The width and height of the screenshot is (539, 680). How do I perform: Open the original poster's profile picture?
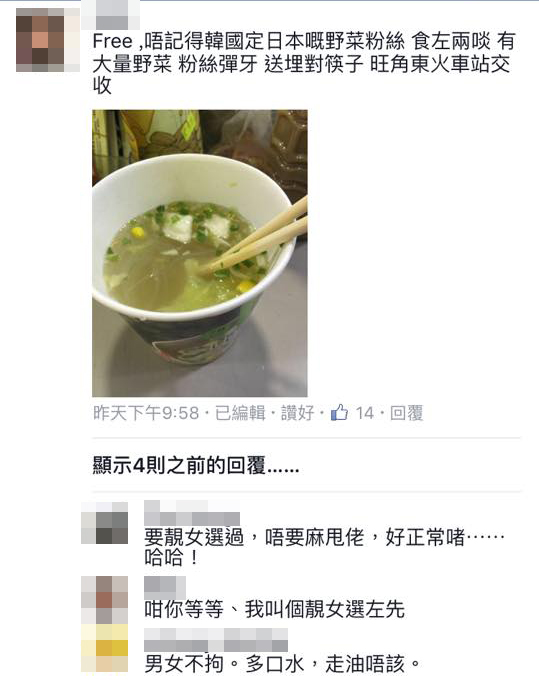tap(48, 39)
